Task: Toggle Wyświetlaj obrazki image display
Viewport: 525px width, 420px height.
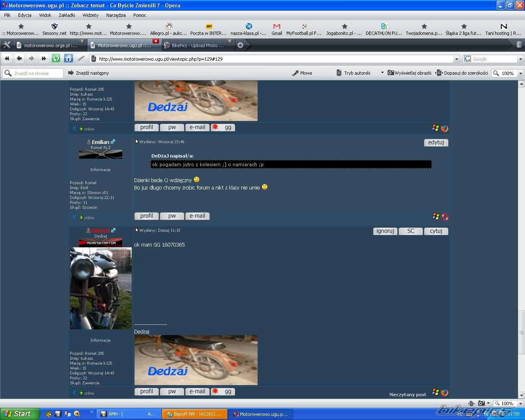Action: tap(409, 73)
